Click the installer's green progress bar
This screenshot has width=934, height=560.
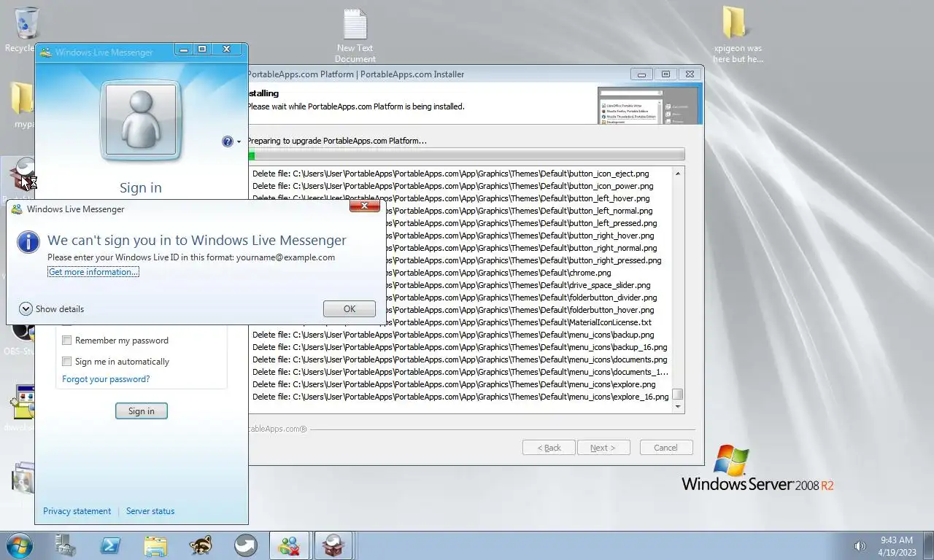pyautogui.click(x=466, y=155)
